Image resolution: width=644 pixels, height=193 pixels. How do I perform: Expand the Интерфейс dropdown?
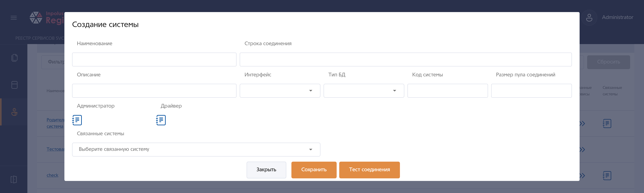[x=280, y=91]
